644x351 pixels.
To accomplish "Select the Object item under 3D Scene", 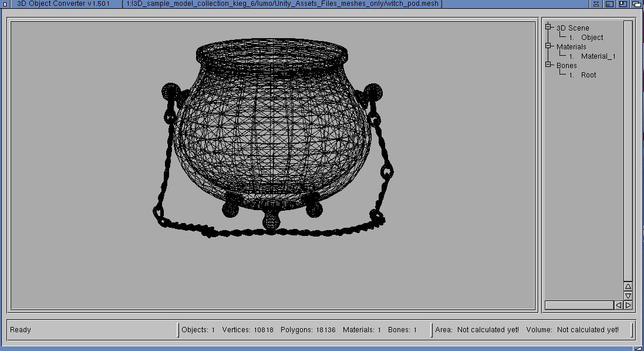I will [x=592, y=37].
